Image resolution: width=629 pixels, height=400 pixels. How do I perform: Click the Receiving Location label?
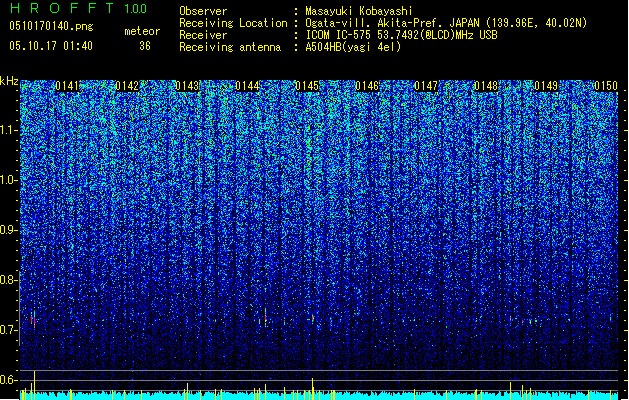coord(233,23)
